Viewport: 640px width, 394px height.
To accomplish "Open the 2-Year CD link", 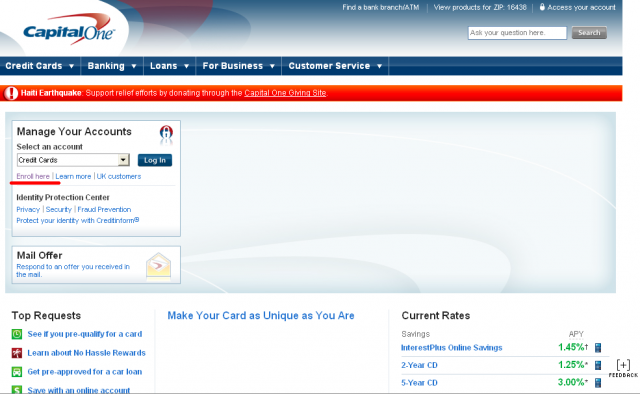I will (419, 365).
